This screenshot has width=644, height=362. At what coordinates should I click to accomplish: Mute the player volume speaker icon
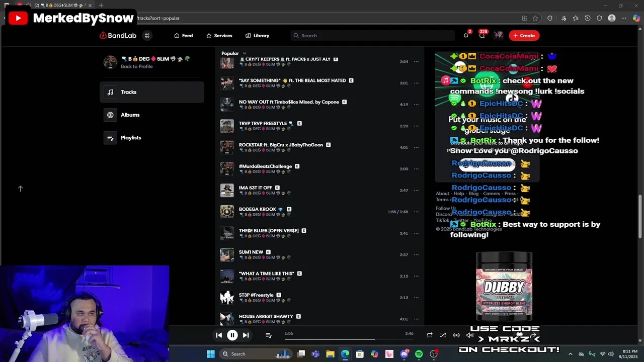469,335
